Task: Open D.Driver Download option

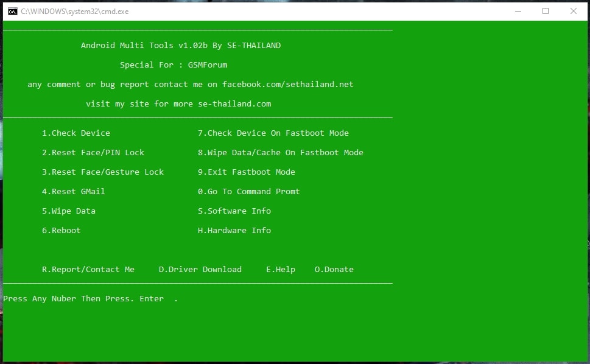Action: pos(200,269)
